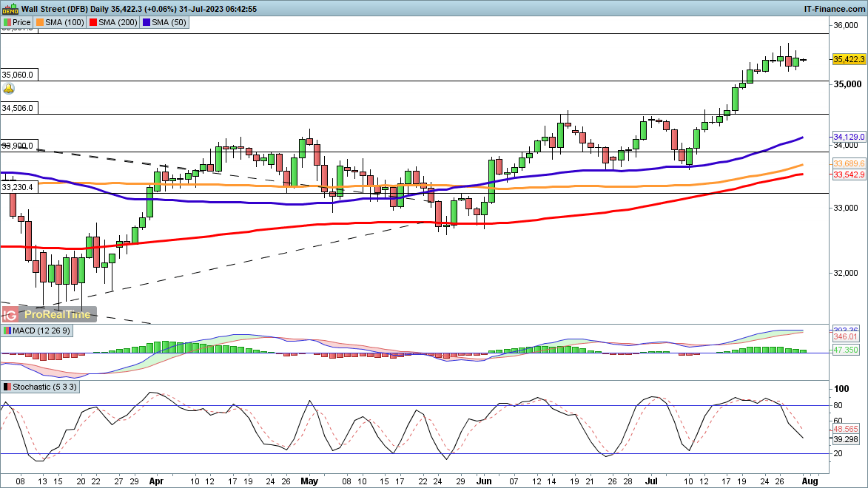Select the 34,506.0 horizontal line label
The image size is (868, 488).
point(18,109)
